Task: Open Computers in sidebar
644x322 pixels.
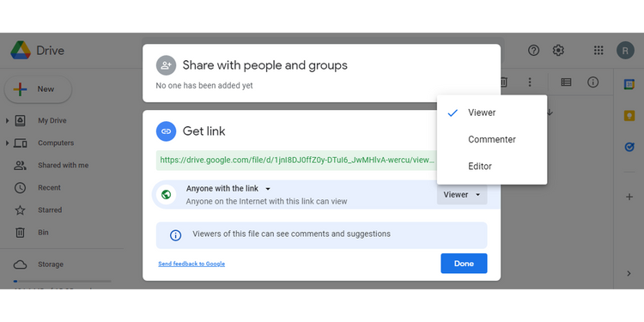Action: click(56, 143)
